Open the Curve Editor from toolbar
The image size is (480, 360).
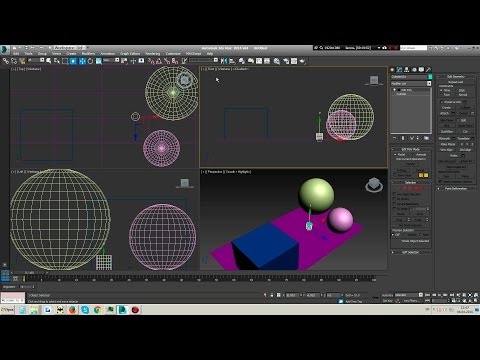click(x=259, y=61)
